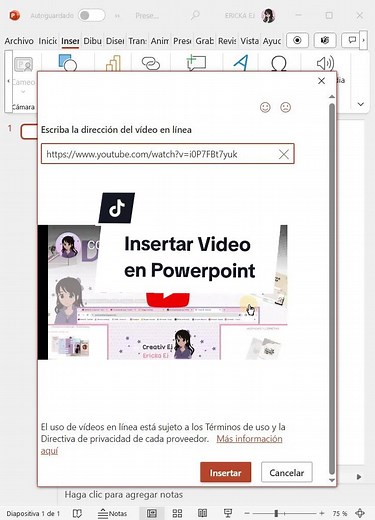Collapse the ribbon with chevron arrow
The height and width of the screenshot is (520, 375).
pyautogui.click(x=361, y=104)
